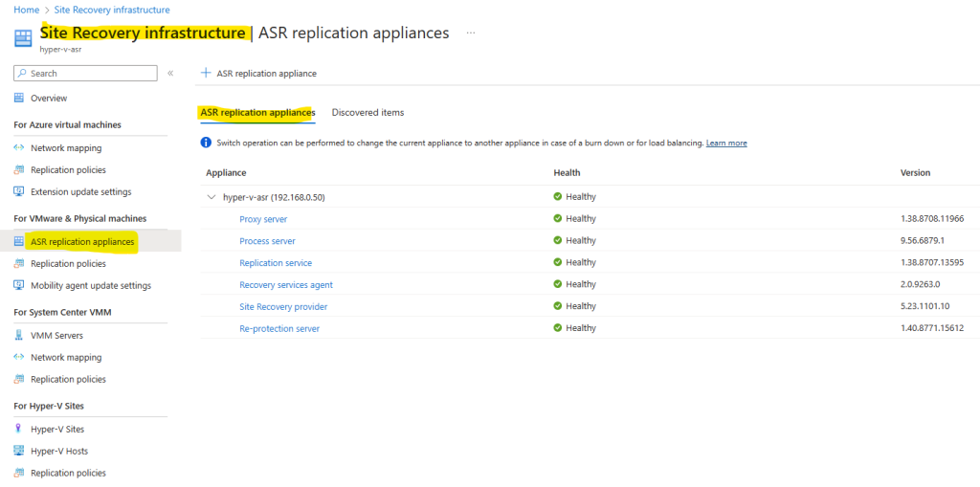Click the Overview sidebar icon
Image resolution: width=980 pixels, height=487 pixels.
(19, 99)
